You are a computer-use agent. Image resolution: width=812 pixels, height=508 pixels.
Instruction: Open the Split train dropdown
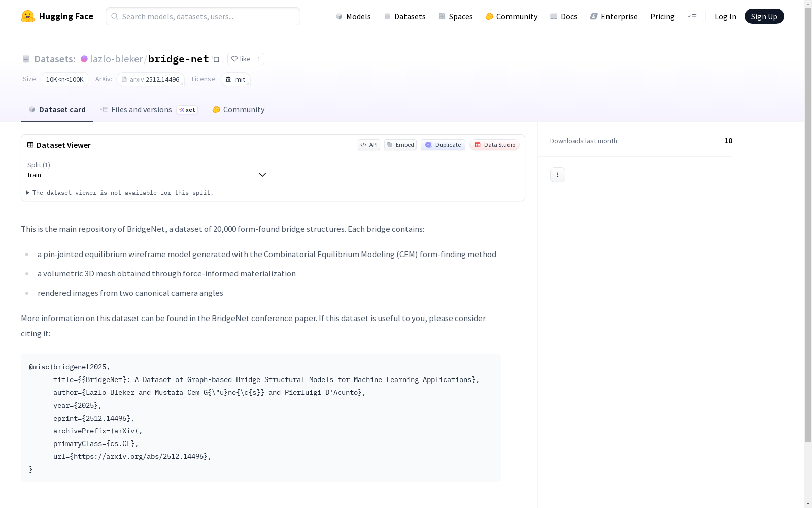point(147,170)
